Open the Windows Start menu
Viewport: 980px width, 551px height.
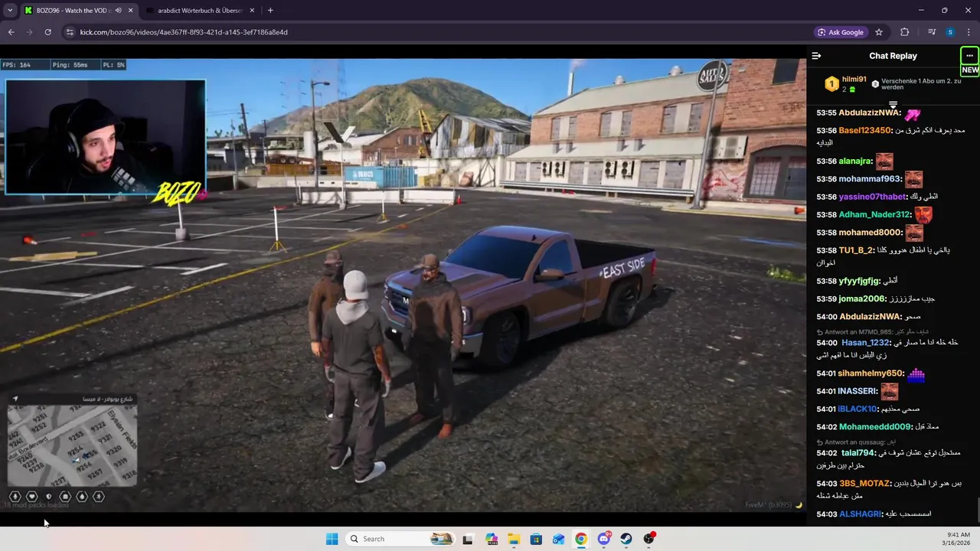332,539
